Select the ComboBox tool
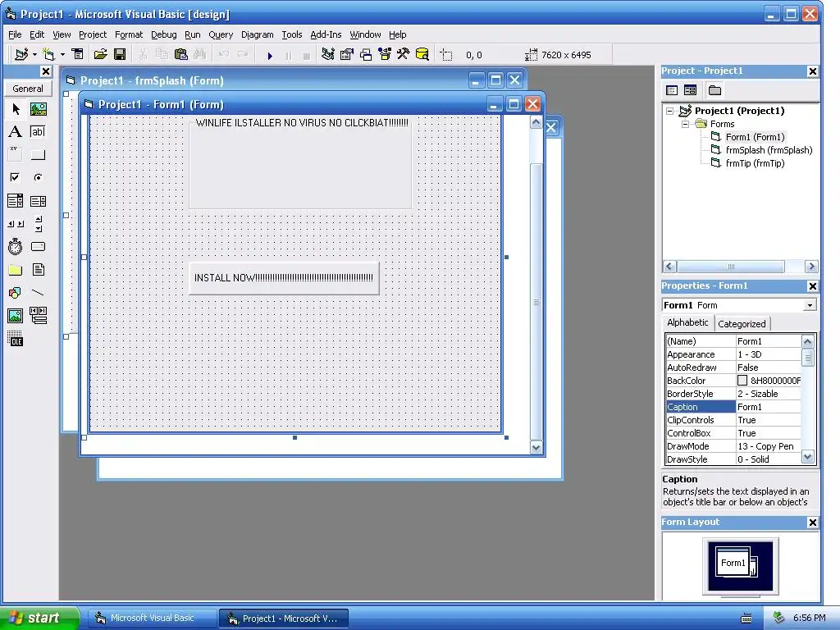Screen dimensions: 840x630 pyautogui.click(x=16, y=201)
